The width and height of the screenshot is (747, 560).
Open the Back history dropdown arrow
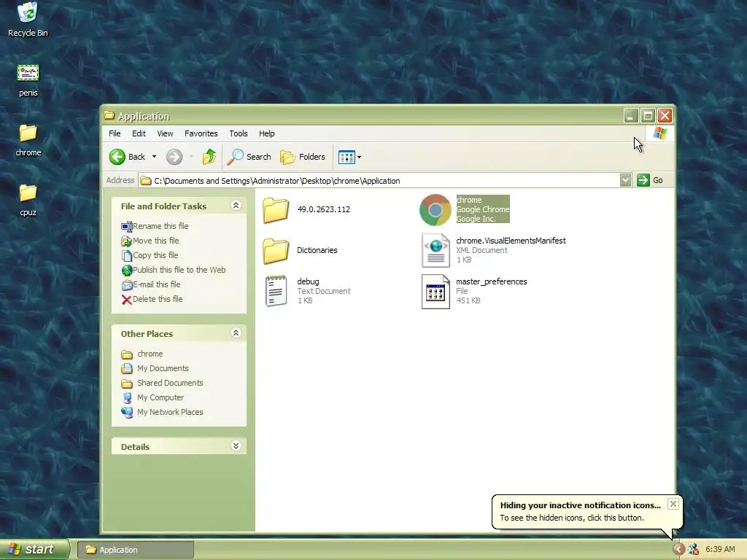point(154,157)
